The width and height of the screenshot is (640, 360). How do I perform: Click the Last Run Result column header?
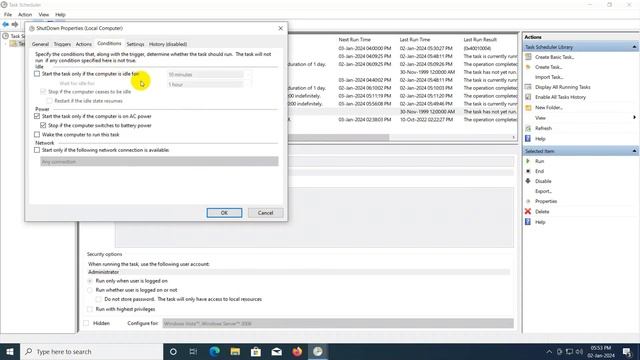480,40
